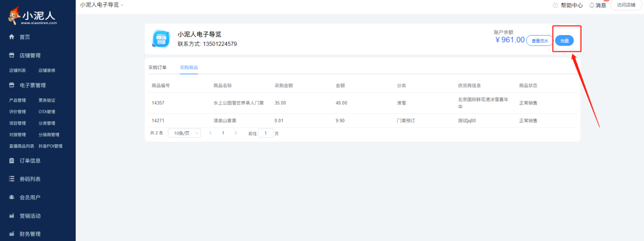Click the 券码列表 list icon

pyautogui.click(x=12, y=179)
